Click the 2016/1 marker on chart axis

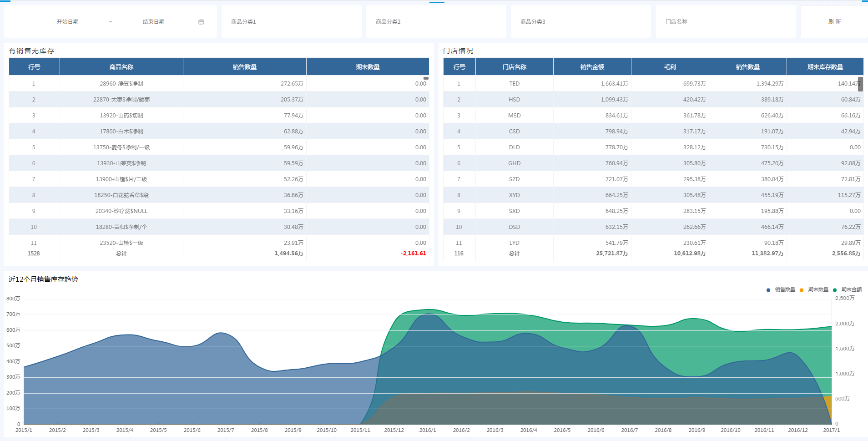tap(428, 430)
